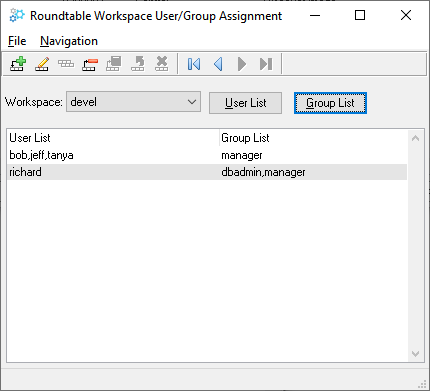430x391 pixels.
Task: Go to the next record
Action: 242,64
